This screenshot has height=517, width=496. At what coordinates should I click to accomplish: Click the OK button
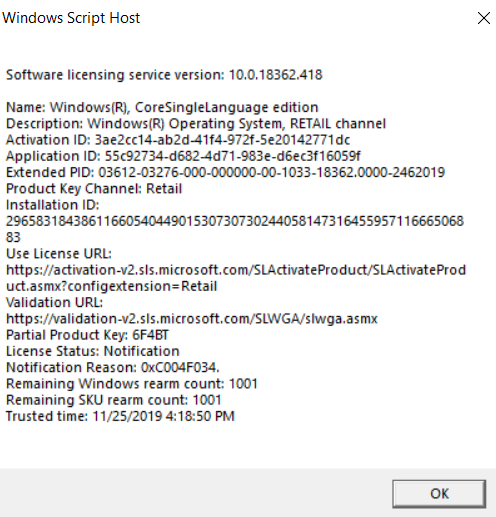[439, 494]
